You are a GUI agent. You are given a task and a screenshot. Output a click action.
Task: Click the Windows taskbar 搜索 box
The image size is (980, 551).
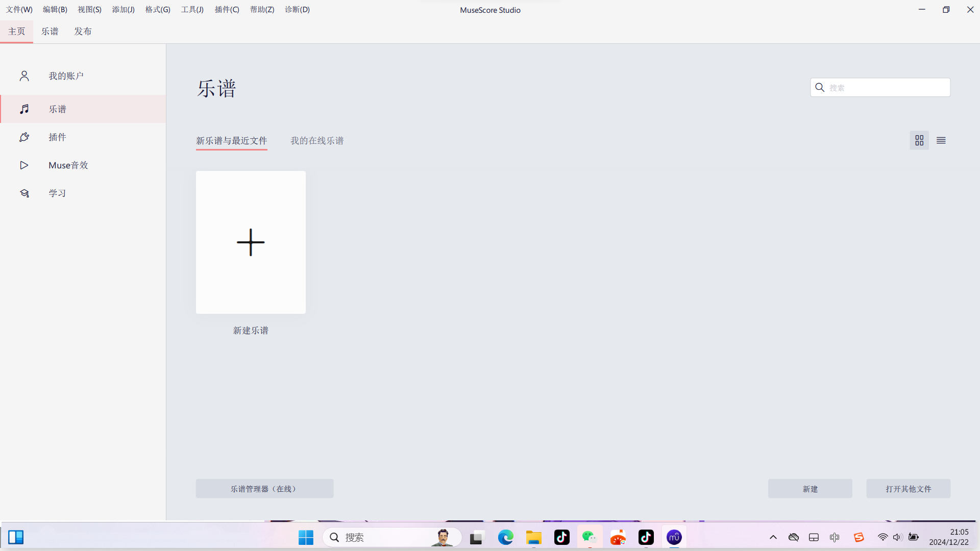392,537
